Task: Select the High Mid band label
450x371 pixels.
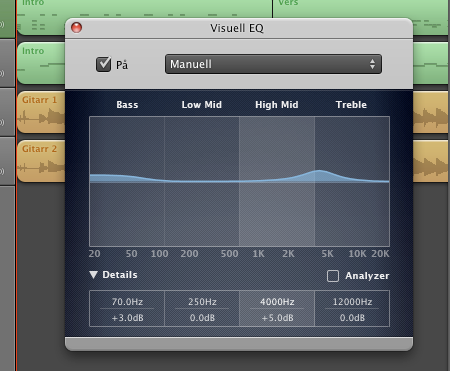Action: (x=277, y=105)
